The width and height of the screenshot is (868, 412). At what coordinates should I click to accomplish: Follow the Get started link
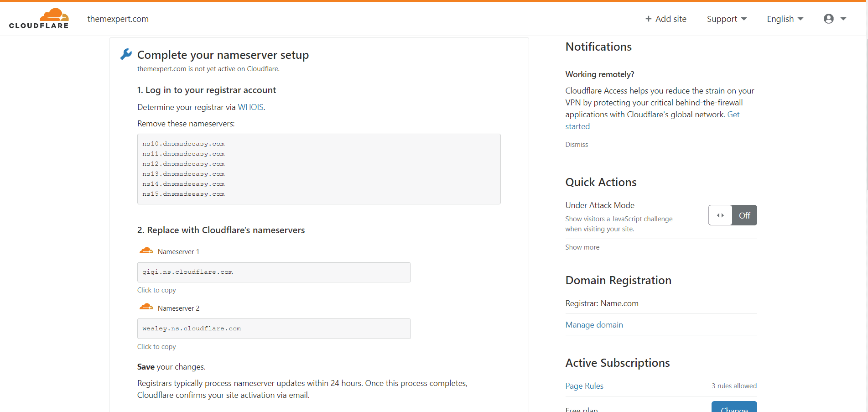(652, 120)
